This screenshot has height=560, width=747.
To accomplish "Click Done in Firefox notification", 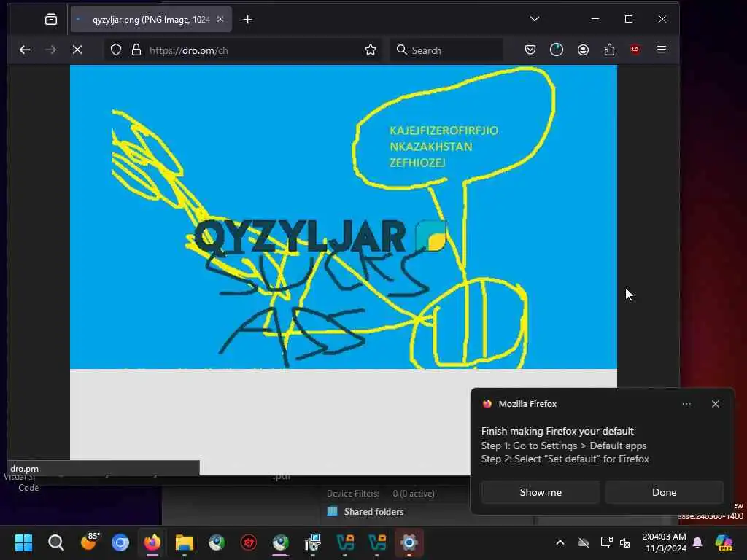I will (x=664, y=492).
